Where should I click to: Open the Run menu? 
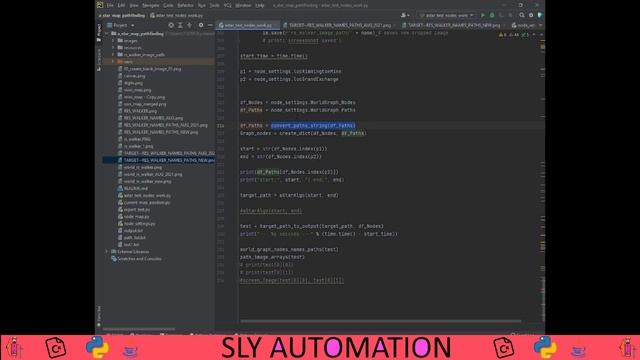(x=202, y=5)
